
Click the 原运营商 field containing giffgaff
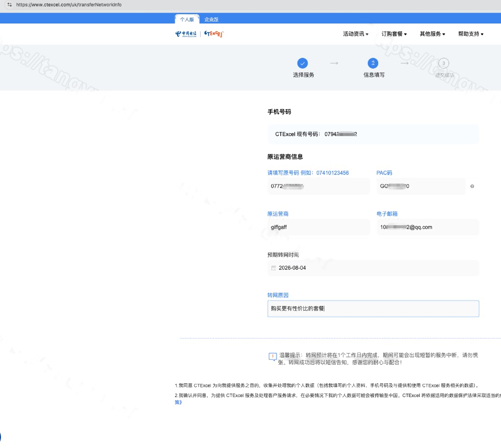(319, 227)
